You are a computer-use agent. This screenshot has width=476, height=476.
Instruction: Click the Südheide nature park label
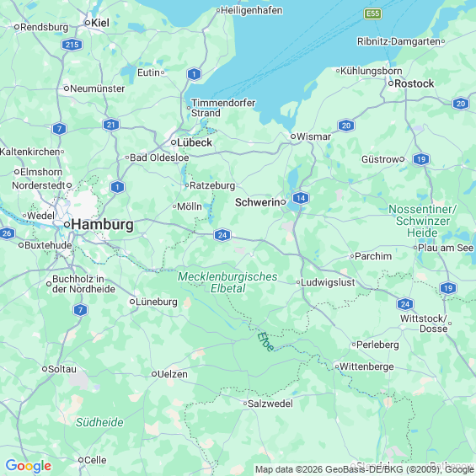pyautogui.click(x=99, y=422)
